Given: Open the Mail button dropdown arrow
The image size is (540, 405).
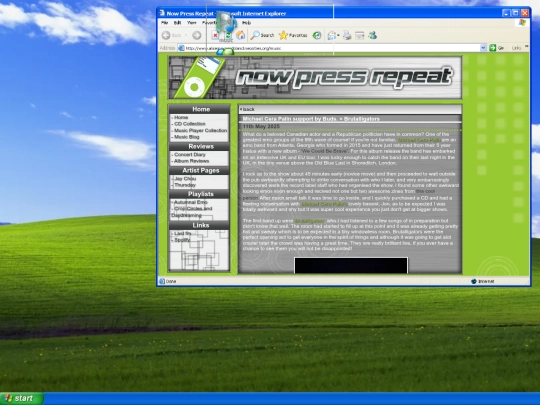Looking at the screenshot, I should [338, 35].
